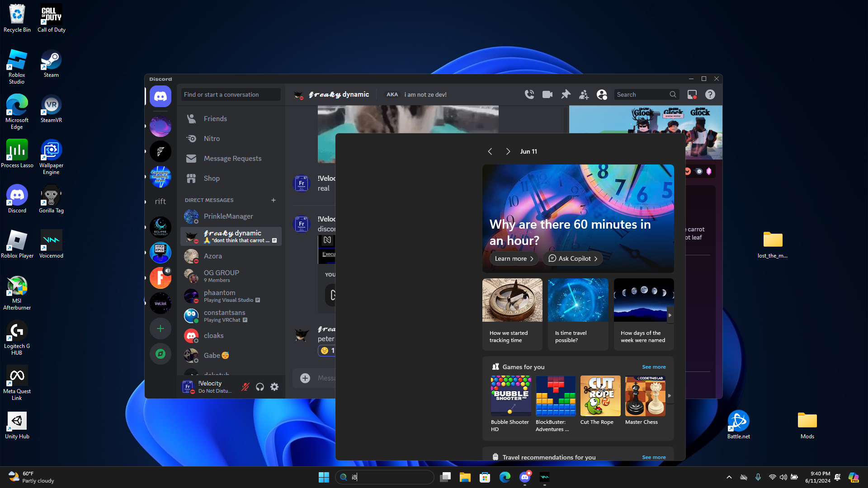The image size is (868, 488).
Task: Open Discord User Settings gear
Action: [274, 387]
